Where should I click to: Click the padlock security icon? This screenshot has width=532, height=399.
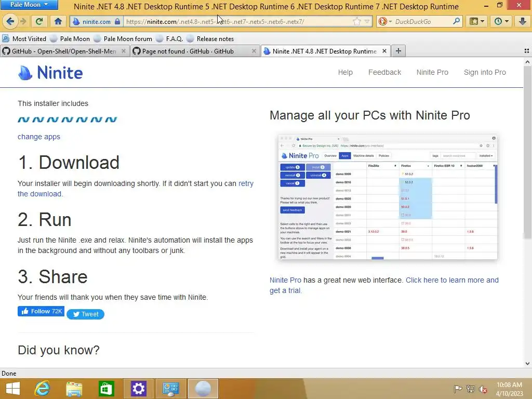point(117,22)
